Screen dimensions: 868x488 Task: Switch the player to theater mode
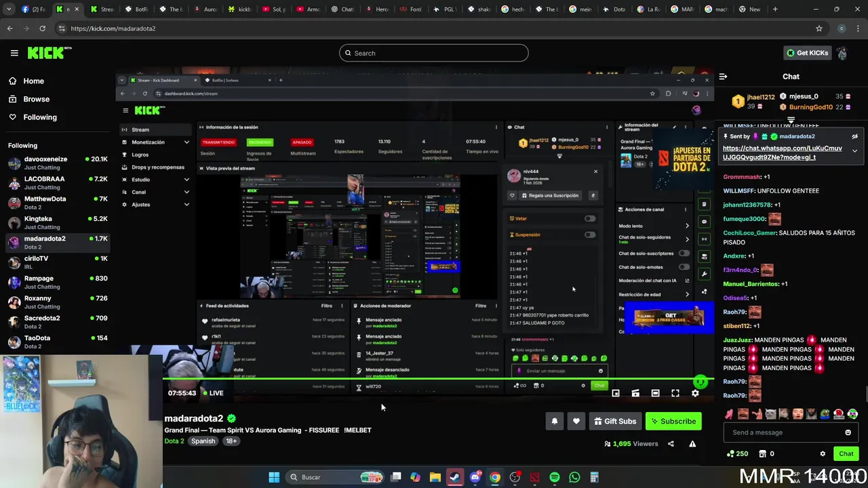[655, 393]
